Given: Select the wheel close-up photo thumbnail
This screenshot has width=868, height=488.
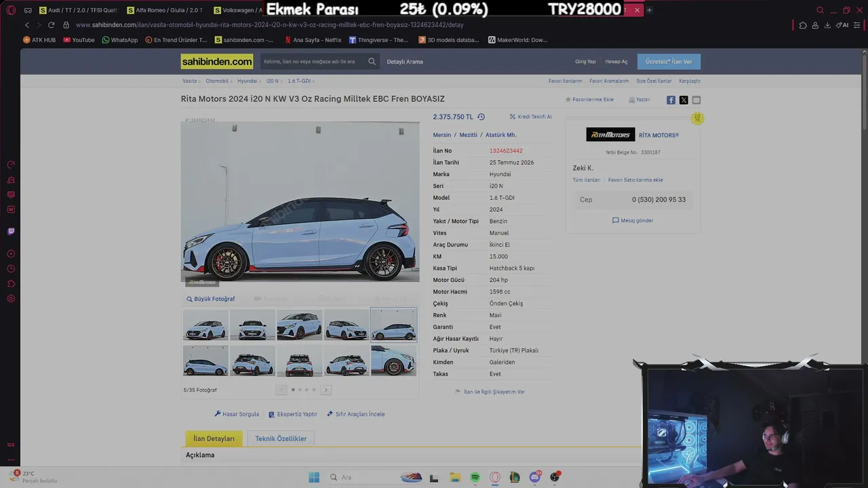Looking at the screenshot, I should pyautogui.click(x=394, y=361).
